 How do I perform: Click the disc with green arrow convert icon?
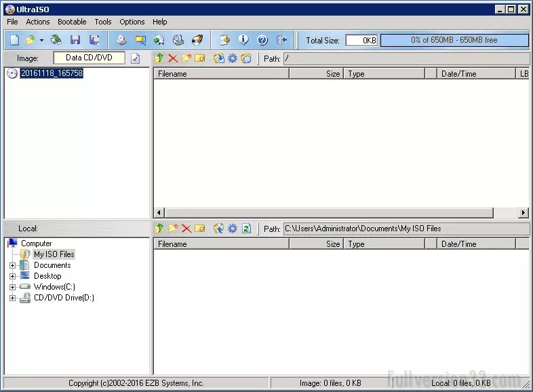159,40
